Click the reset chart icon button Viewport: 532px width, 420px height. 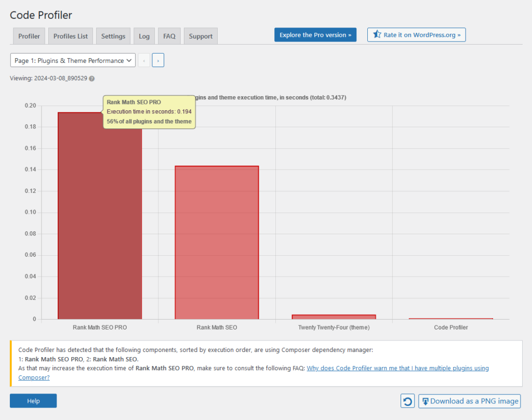[x=407, y=401]
